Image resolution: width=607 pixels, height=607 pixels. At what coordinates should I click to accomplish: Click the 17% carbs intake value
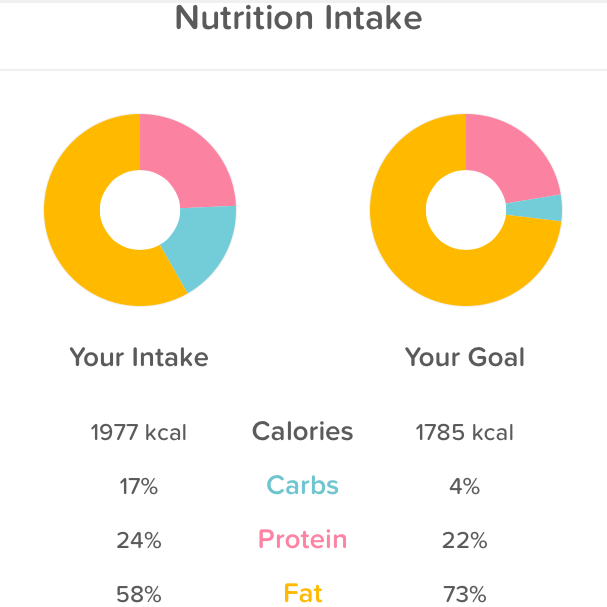(139, 487)
